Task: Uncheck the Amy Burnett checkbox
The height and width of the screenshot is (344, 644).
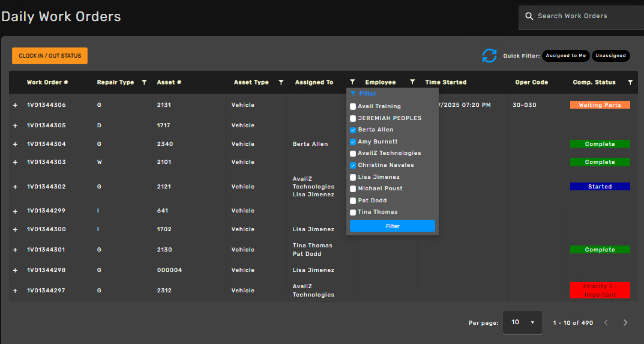Action: (353, 142)
